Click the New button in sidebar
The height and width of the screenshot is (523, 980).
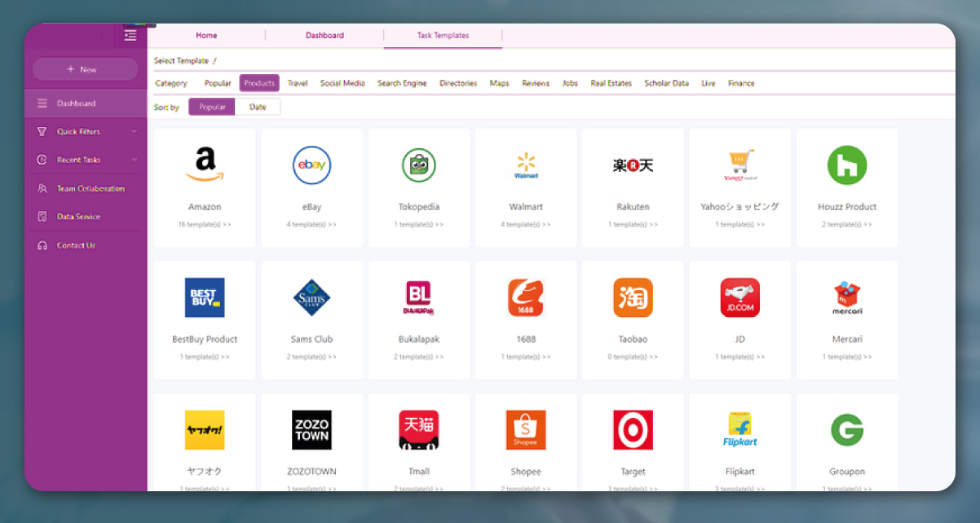click(x=85, y=69)
